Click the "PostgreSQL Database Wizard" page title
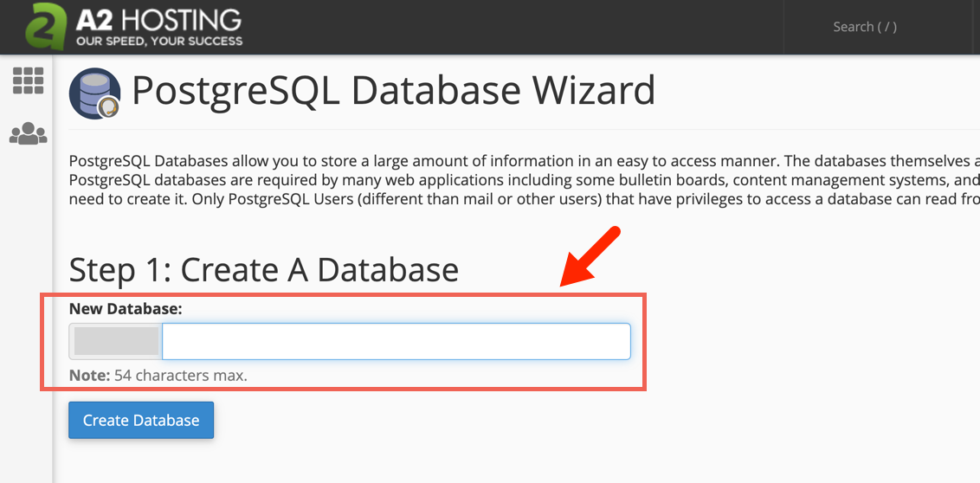Viewport: 980px width, 483px height. 393,91
